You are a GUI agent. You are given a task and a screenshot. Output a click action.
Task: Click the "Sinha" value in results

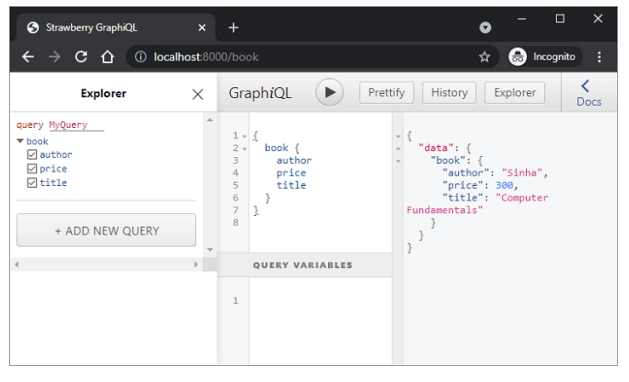tap(522, 173)
